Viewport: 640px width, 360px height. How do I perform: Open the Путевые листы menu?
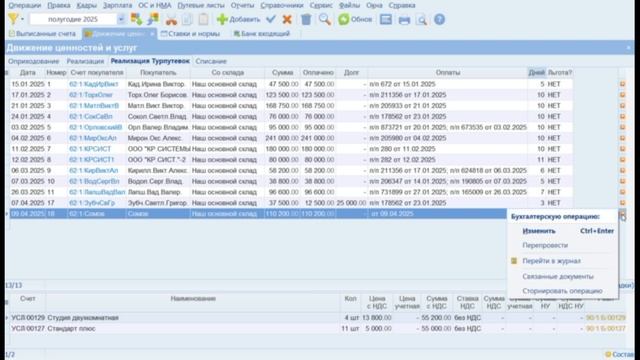click(x=201, y=5)
